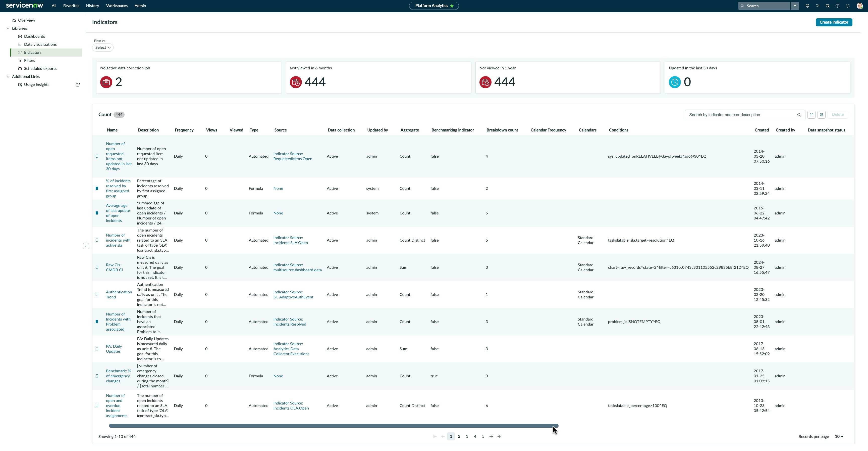868x451 pixels.
Task: Toggle favorite star on Platform Analytics
Action: click(x=452, y=6)
